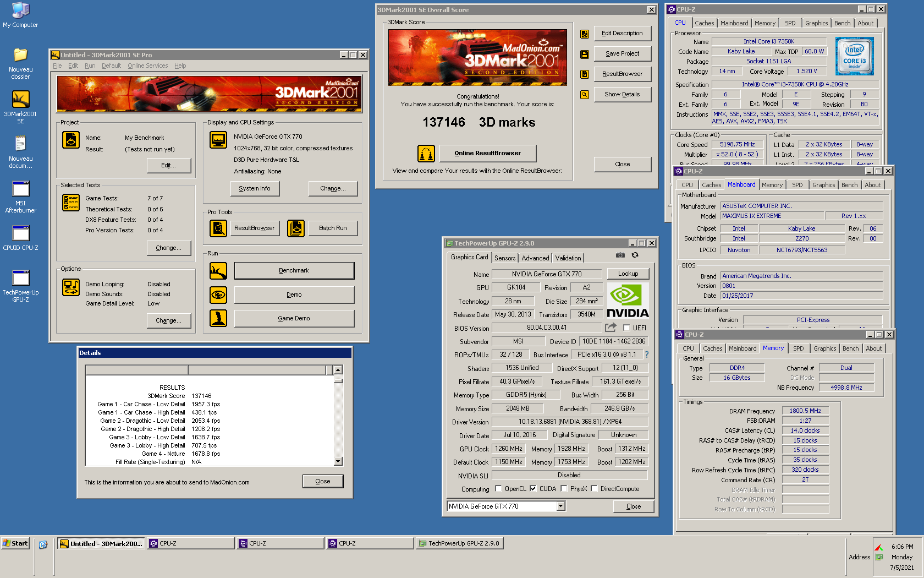Toggle the UEFI checkbox in GPU-Z
The width and height of the screenshot is (924, 578).
pos(626,328)
